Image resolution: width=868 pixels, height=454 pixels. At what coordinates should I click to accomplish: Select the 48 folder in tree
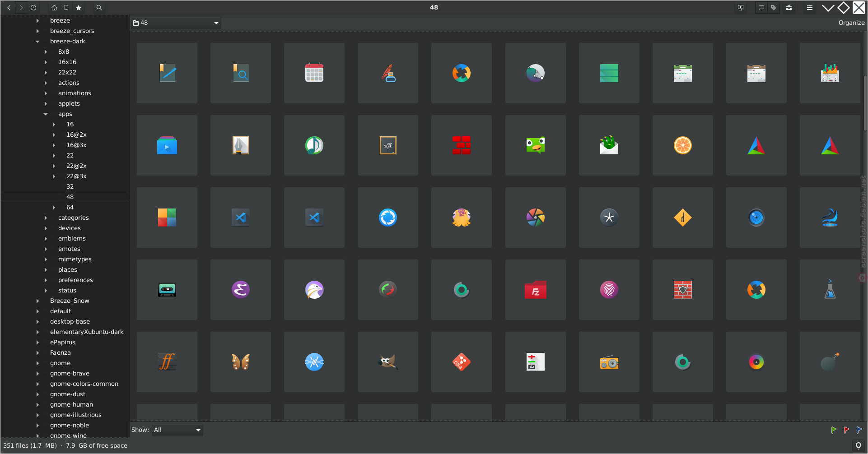70,197
